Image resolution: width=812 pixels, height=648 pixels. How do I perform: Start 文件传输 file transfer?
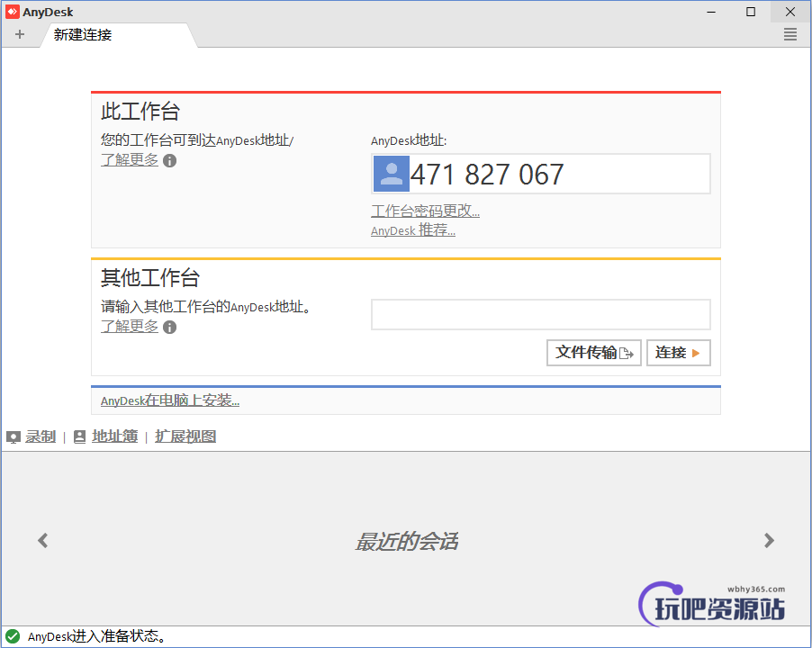click(594, 353)
